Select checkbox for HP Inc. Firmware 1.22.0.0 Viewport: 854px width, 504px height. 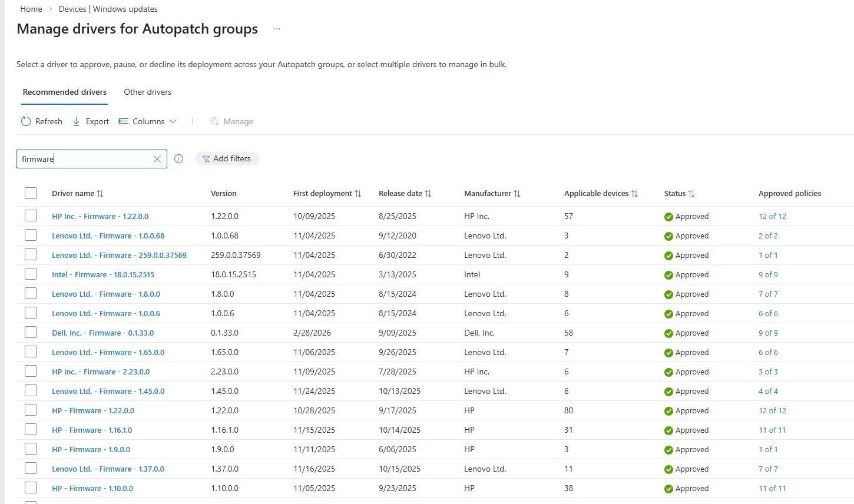[x=31, y=216]
